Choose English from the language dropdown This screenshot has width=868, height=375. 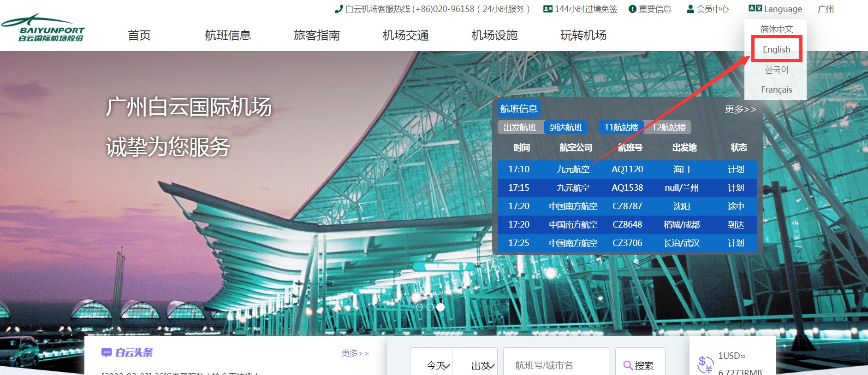click(776, 49)
